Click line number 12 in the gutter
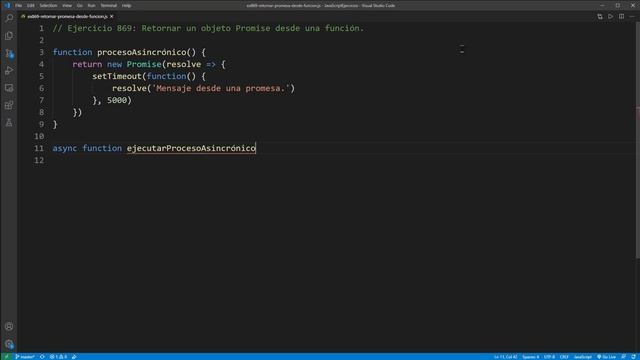Image resolution: width=640 pixels, height=360 pixels. click(x=39, y=160)
